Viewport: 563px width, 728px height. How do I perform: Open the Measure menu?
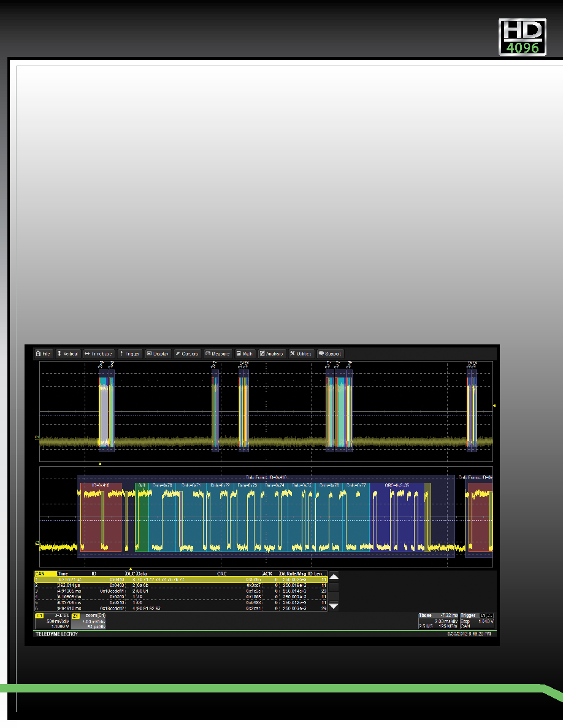[218, 354]
